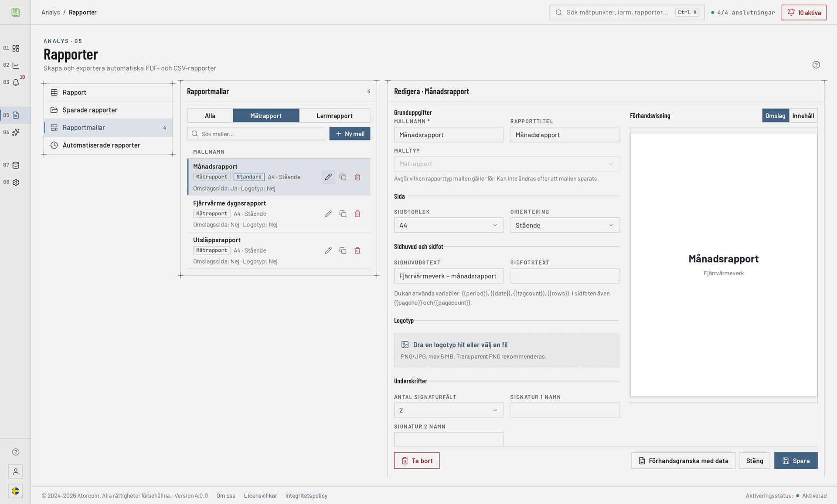
Task: Click the Sök mallar search field
Action: [256, 134]
